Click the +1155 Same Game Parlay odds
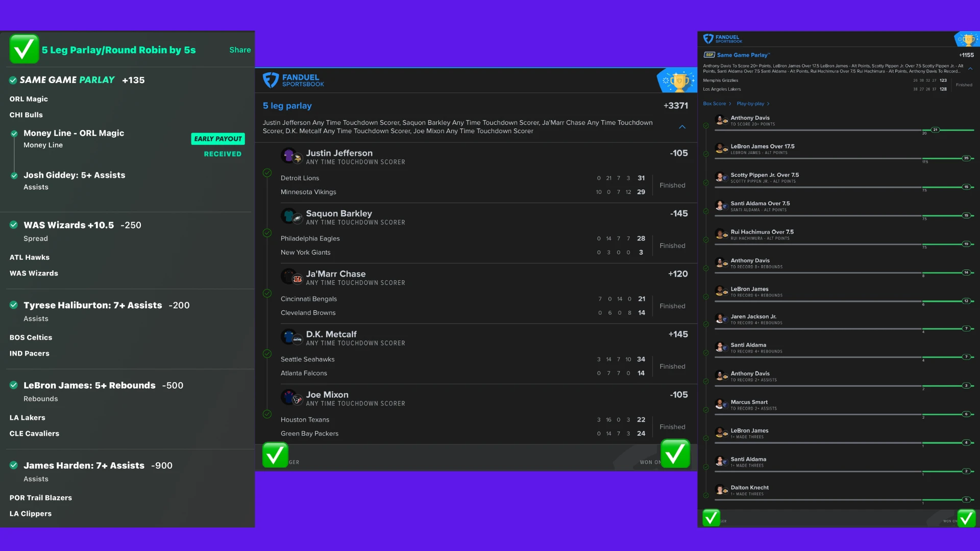The image size is (980, 551). pos(966,55)
